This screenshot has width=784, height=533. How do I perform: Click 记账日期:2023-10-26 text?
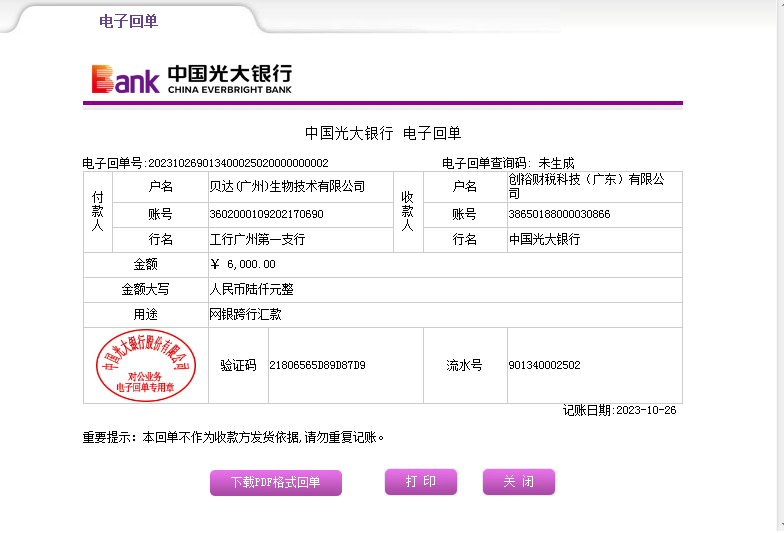pos(620,410)
